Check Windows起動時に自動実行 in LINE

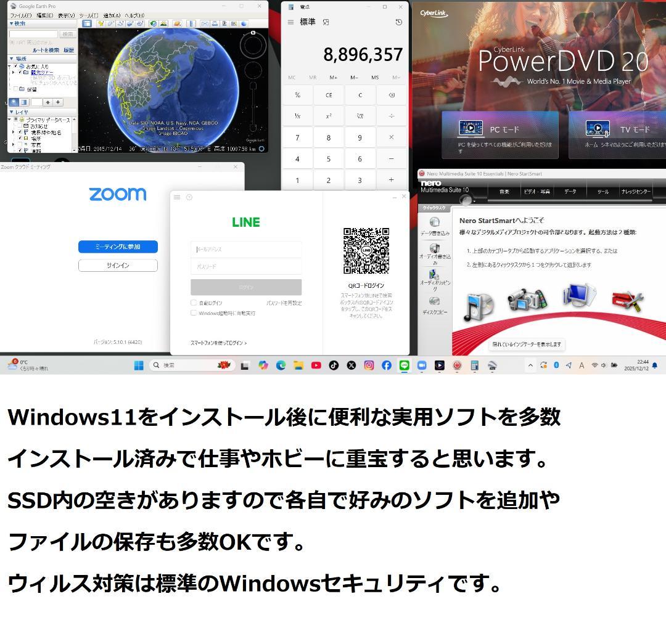pos(193,312)
